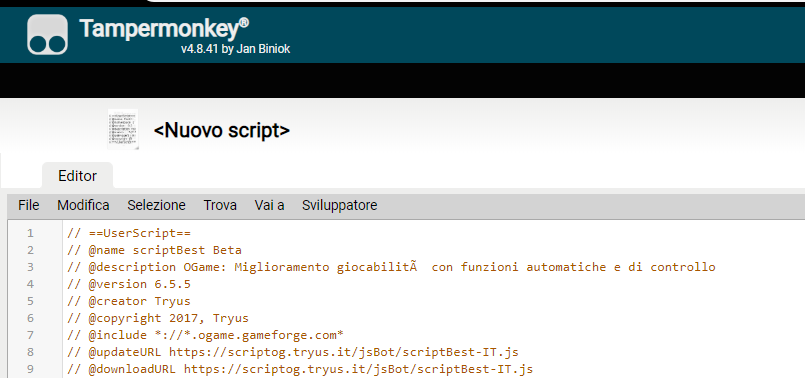The image size is (805, 378).
Task: Click line number 1 in gutter
Action: tap(30, 233)
